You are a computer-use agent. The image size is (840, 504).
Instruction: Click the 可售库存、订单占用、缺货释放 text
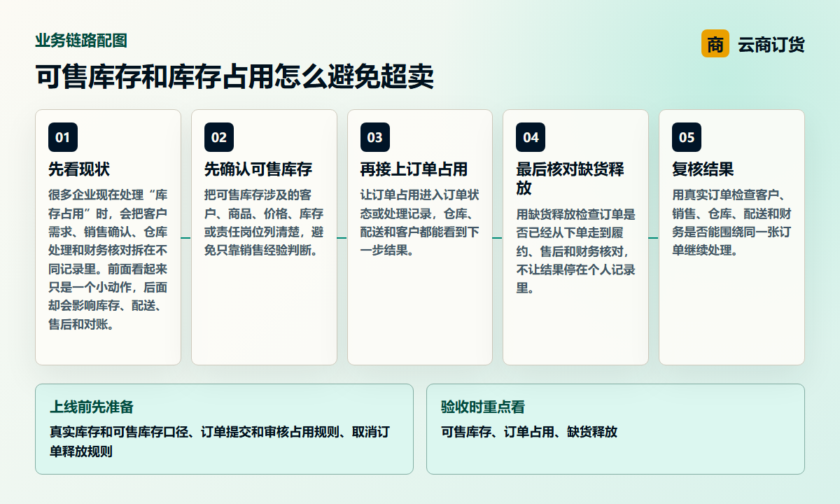point(529,432)
